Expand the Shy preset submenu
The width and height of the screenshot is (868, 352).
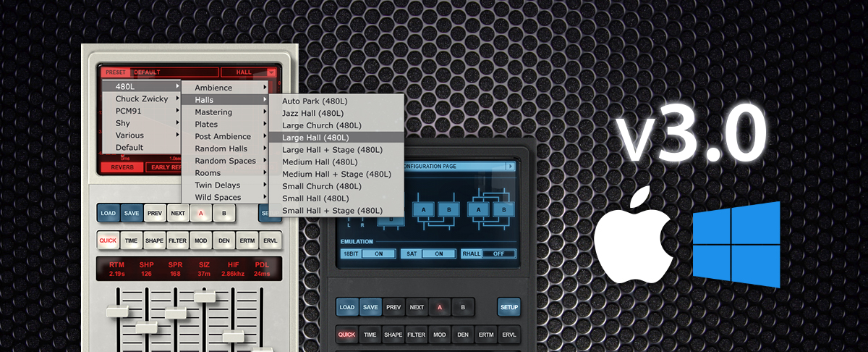click(x=140, y=123)
